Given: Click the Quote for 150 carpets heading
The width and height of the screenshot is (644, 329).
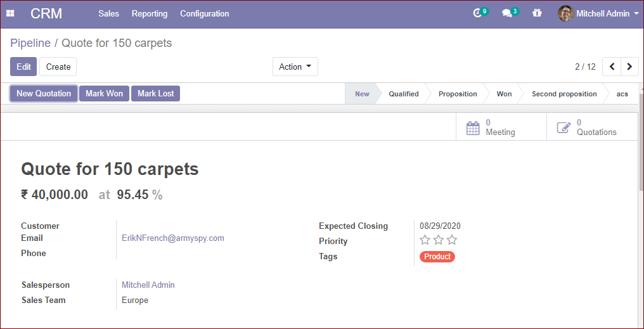Looking at the screenshot, I should (110, 169).
